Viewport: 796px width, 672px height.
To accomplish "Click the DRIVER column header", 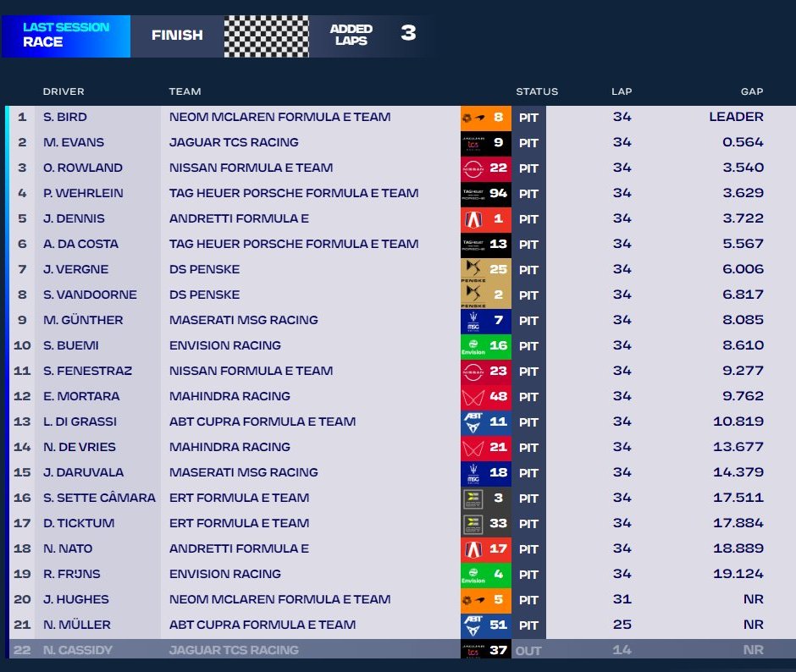I will click(x=64, y=91).
